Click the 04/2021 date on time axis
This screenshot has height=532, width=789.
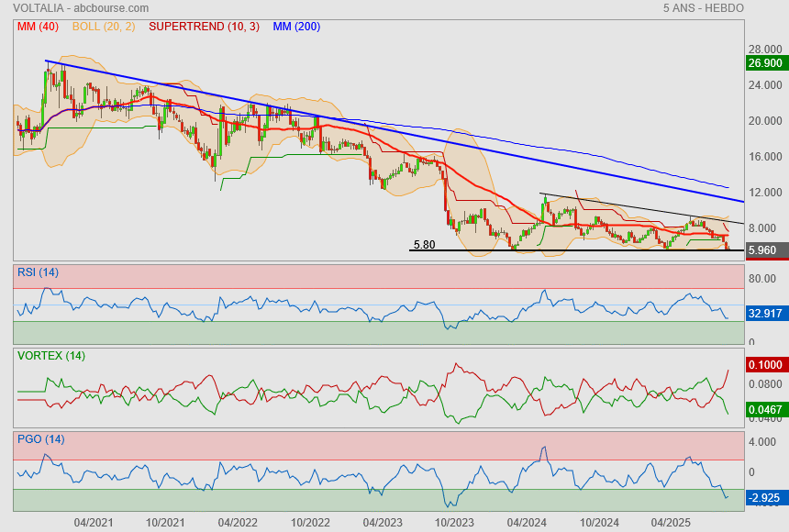(94, 522)
